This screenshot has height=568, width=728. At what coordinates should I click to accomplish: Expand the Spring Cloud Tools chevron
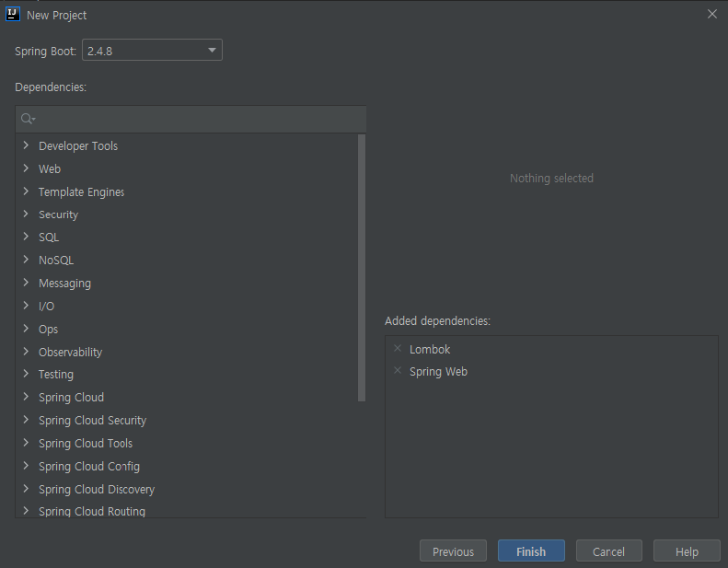(26, 443)
